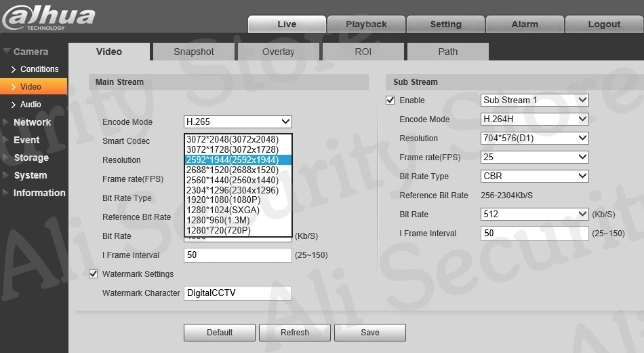
Task: Click the Sub Stream section header
Action: 515,82
